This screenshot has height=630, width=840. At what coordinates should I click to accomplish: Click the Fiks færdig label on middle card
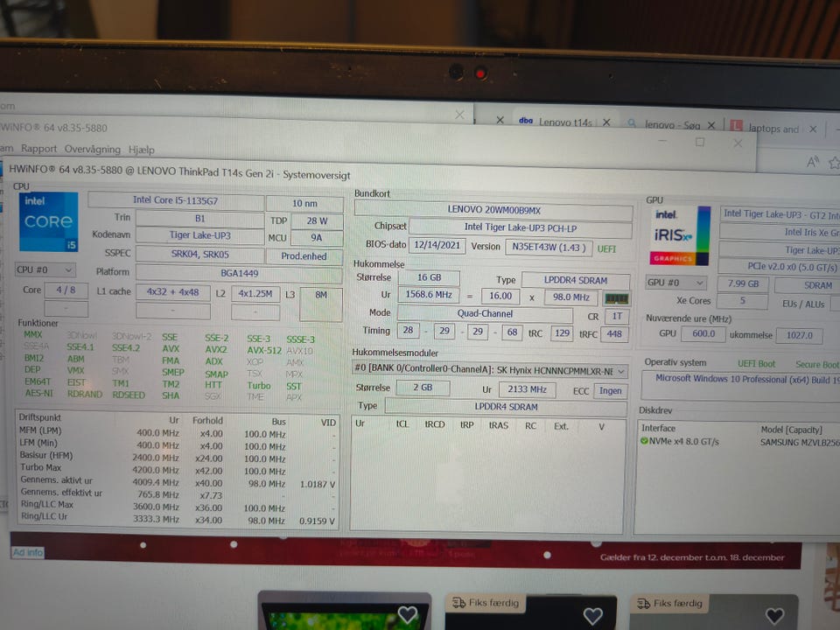486,603
